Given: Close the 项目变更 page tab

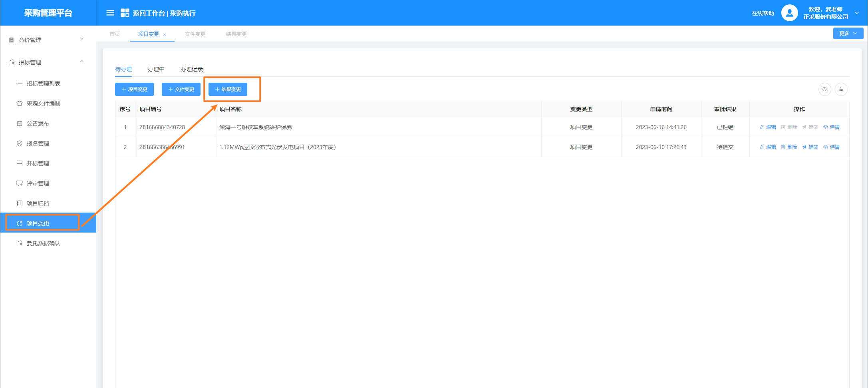Looking at the screenshot, I should click(x=165, y=35).
